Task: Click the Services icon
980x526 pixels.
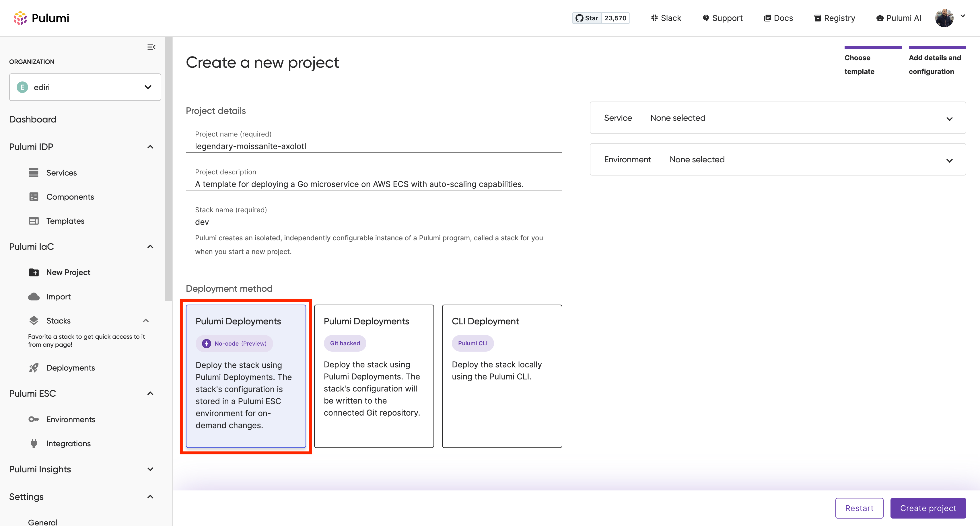Action: pyautogui.click(x=34, y=173)
